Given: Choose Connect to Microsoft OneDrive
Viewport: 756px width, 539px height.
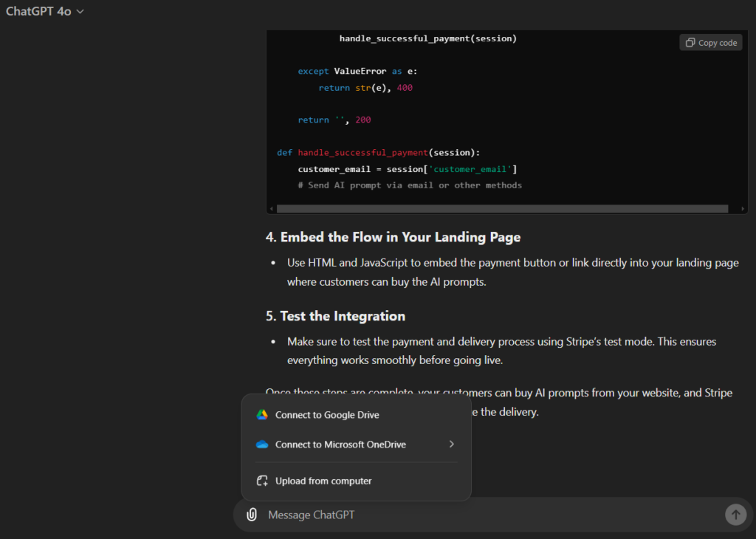Looking at the screenshot, I should click(x=357, y=444).
